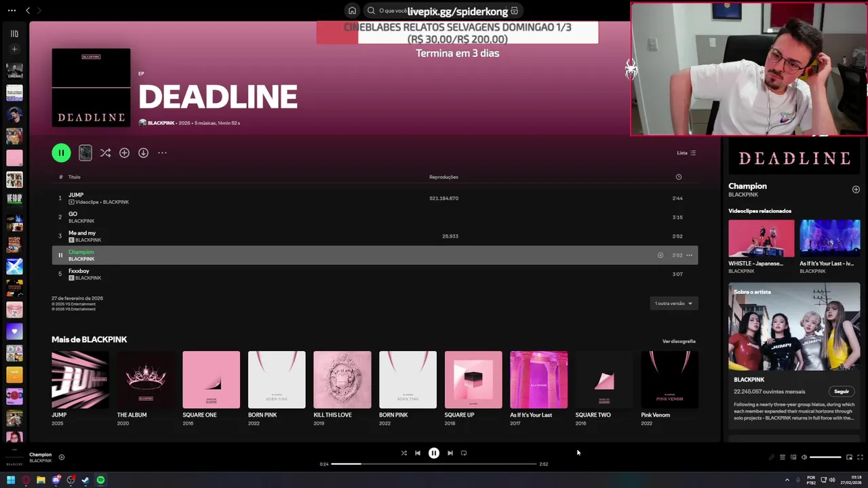868x488 pixels.
Task: Open the Windows Start menu
Action: click(x=11, y=481)
